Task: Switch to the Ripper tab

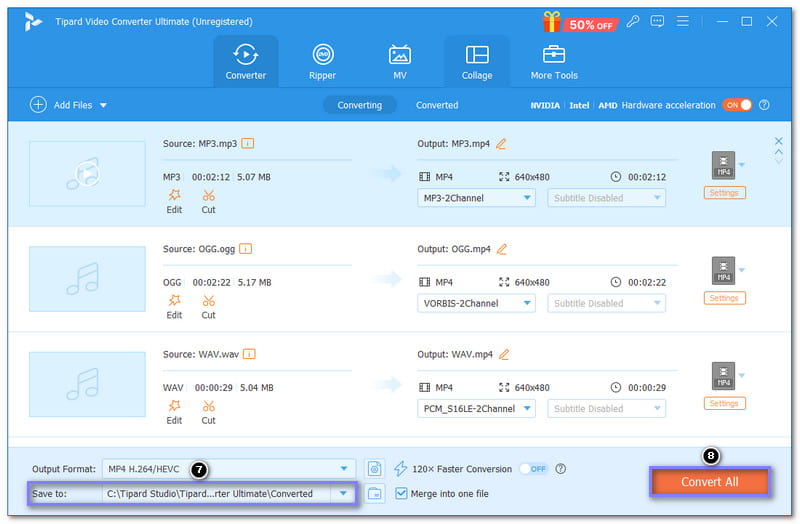Action: click(322, 61)
